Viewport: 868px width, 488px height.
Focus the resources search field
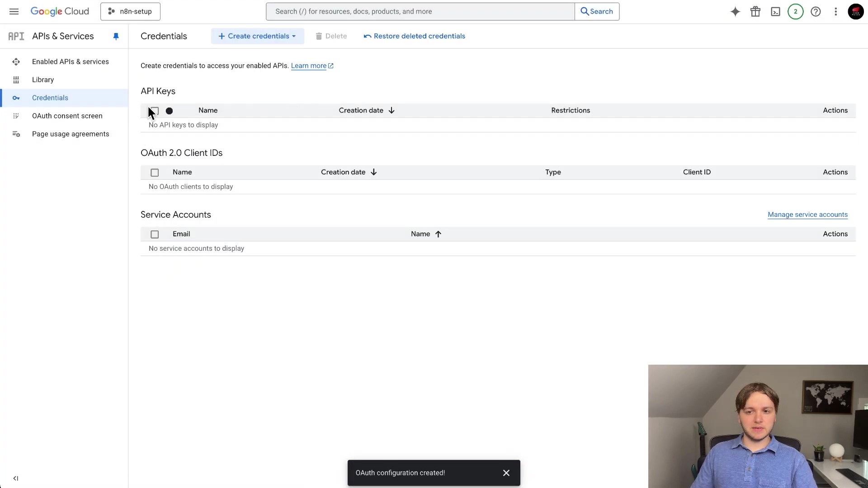(x=420, y=11)
